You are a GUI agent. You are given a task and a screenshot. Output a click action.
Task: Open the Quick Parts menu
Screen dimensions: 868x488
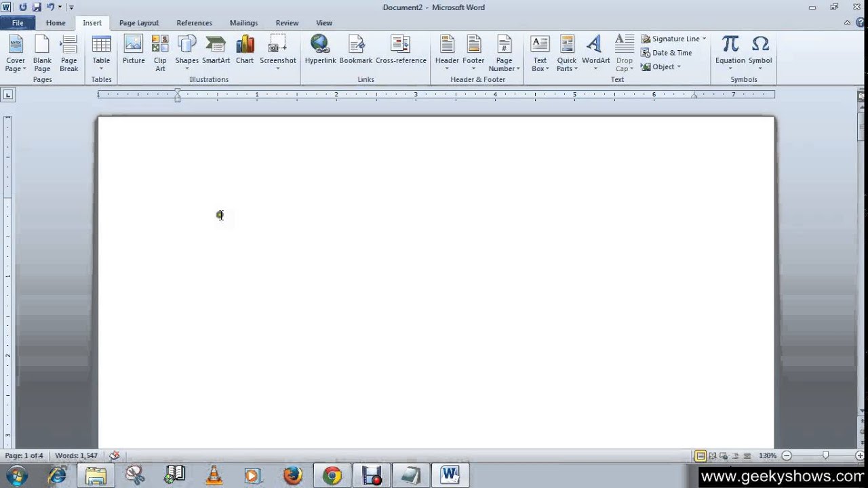567,54
